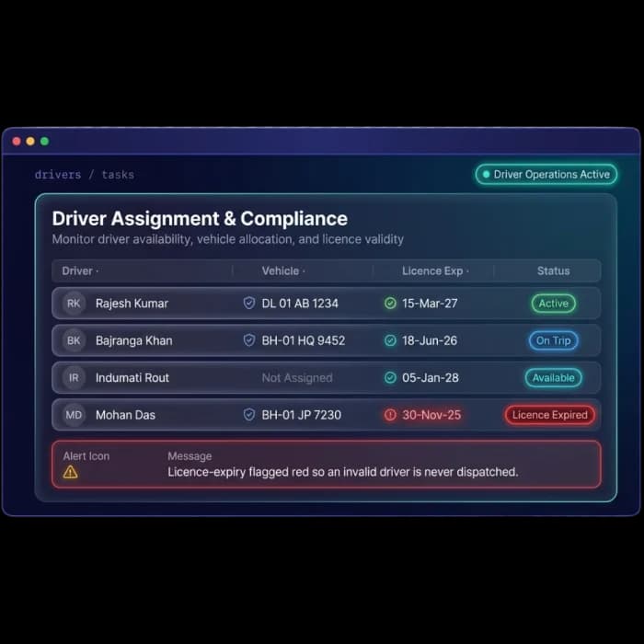Sort by the Vehicle column header
The image size is (644, 644).
pyautogui.click(x=283, y=271)
